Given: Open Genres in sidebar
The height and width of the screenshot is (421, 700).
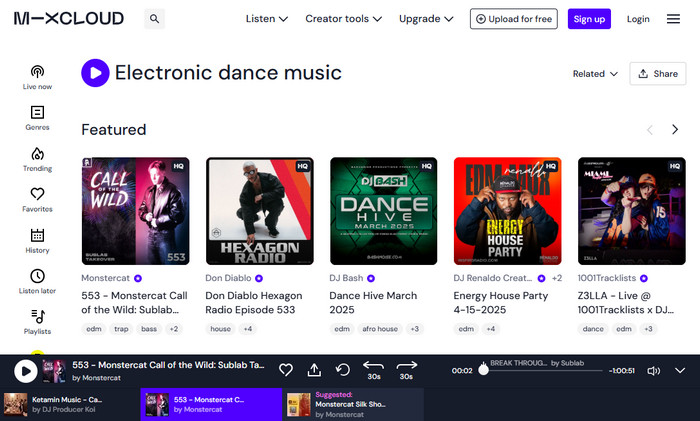Looking at the screenshot, I should click(38, 118).
